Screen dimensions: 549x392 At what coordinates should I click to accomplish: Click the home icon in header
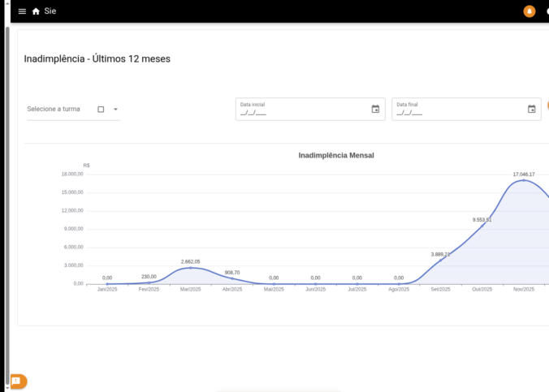tap(36, 11)
